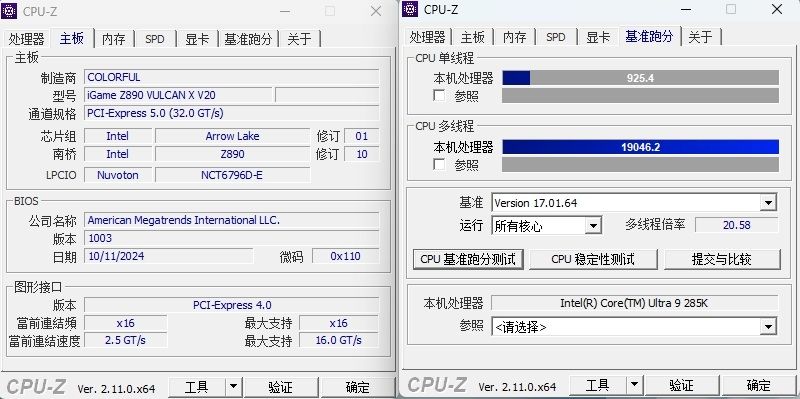Click PCI-Express 5.0 (32.0 GT/s) field
800x399 pixels.
click(232, 113)
